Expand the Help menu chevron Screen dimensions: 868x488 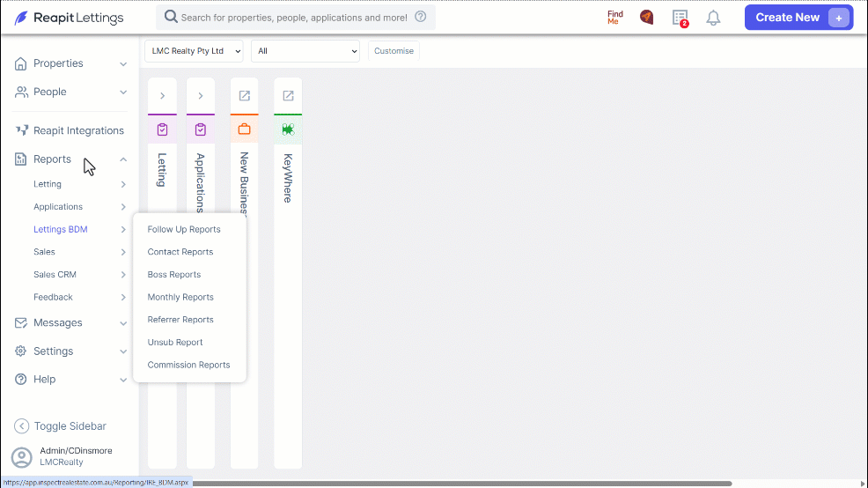click(x=123, y=380)
